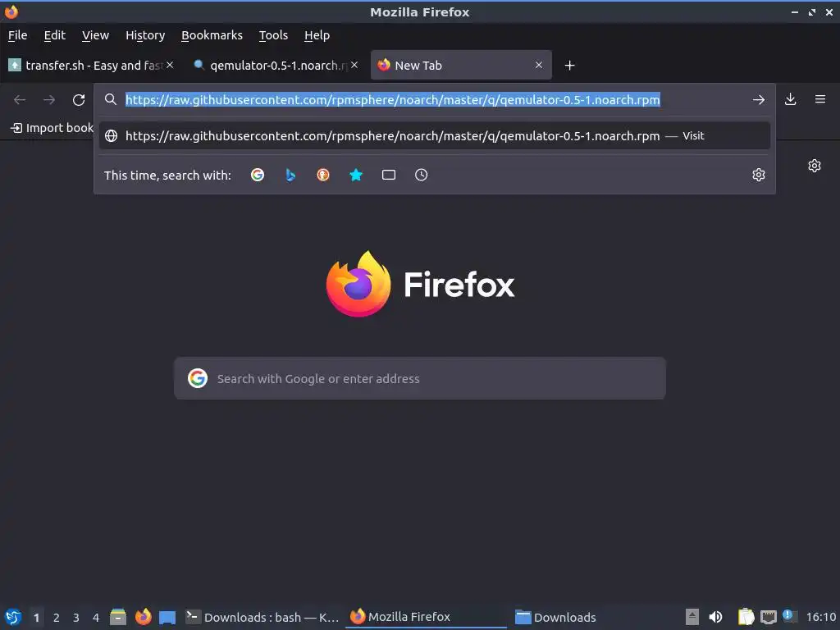The image size is (840, 630).
Task: Search in Bookmarks star icon
Action: pos(356,175)
